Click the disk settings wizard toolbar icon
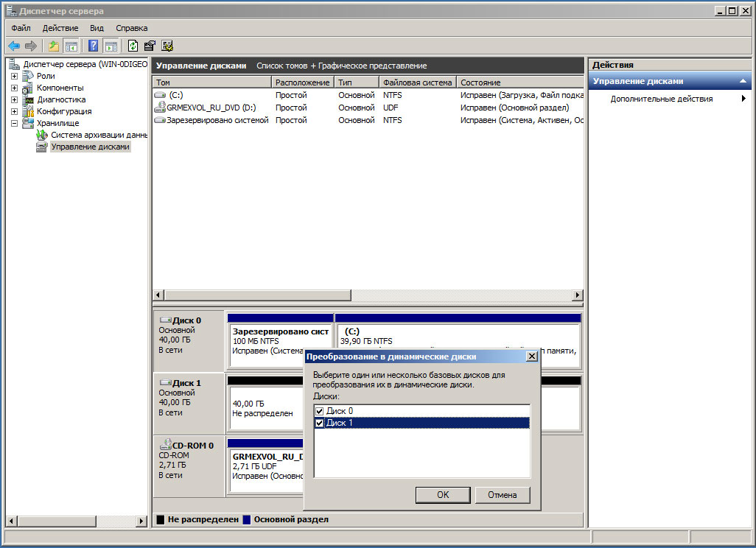756x548 pixels. (167, 46)
